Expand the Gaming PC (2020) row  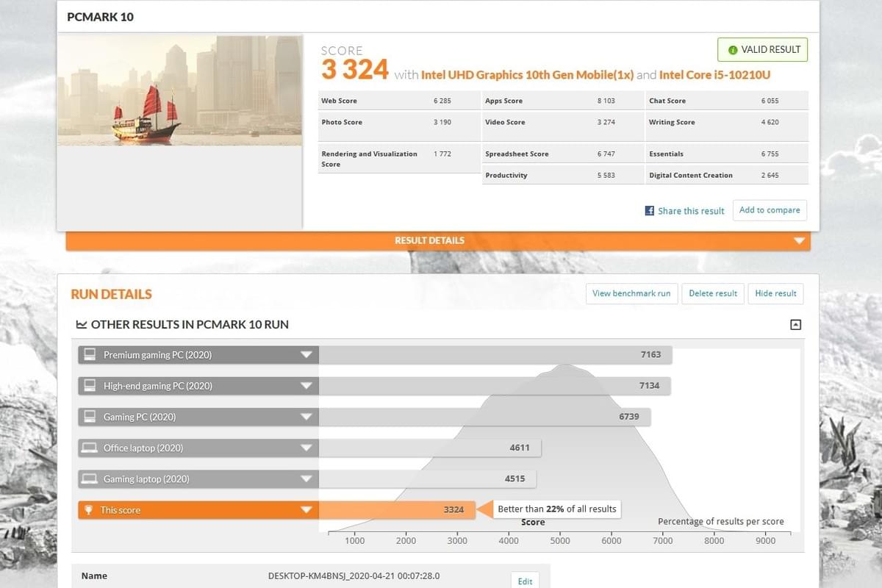click(306, 417)
